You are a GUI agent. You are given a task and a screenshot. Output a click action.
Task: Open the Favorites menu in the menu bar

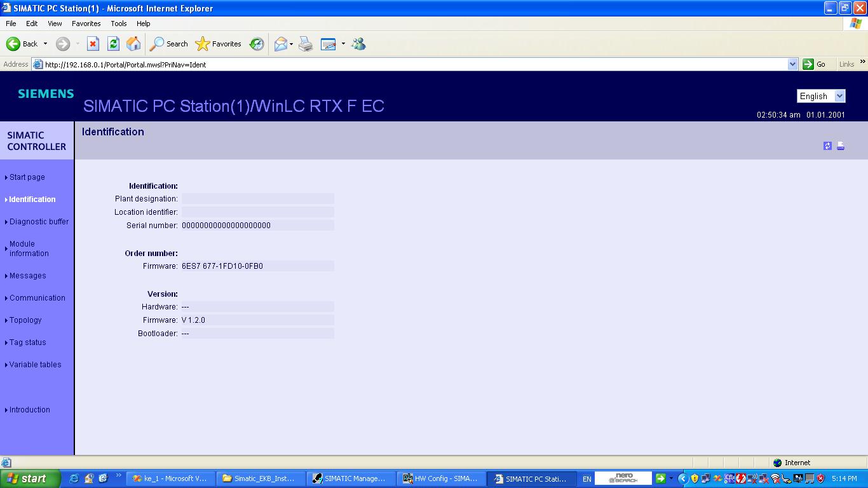click(86, 24)
